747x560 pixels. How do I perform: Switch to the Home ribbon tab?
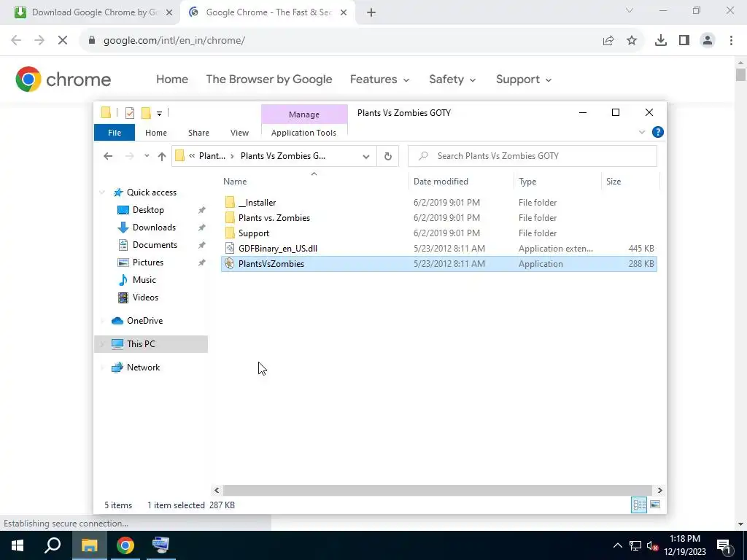(156, 133)
